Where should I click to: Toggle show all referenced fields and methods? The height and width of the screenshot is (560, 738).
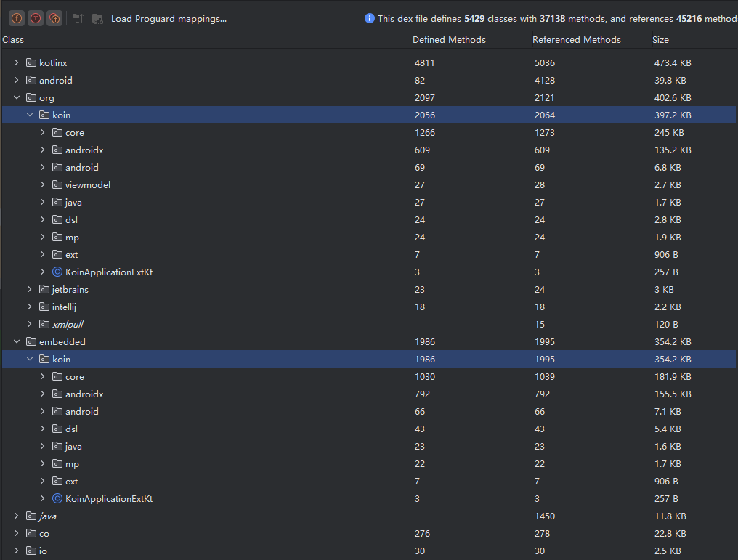(x=54, y=18)
